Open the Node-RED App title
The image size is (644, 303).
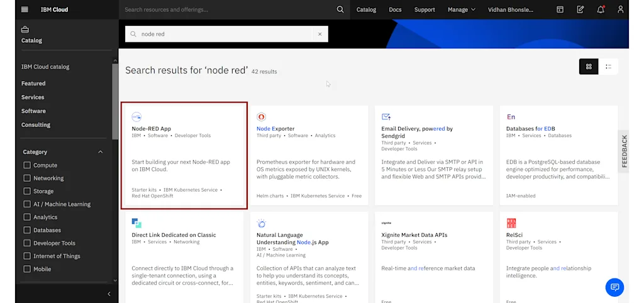tap(151, 128)
